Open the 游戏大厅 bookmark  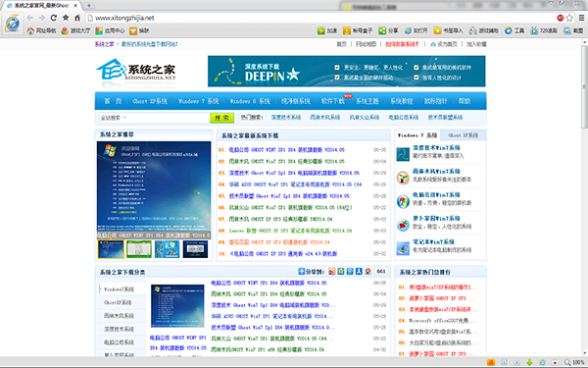pos(75,30)
